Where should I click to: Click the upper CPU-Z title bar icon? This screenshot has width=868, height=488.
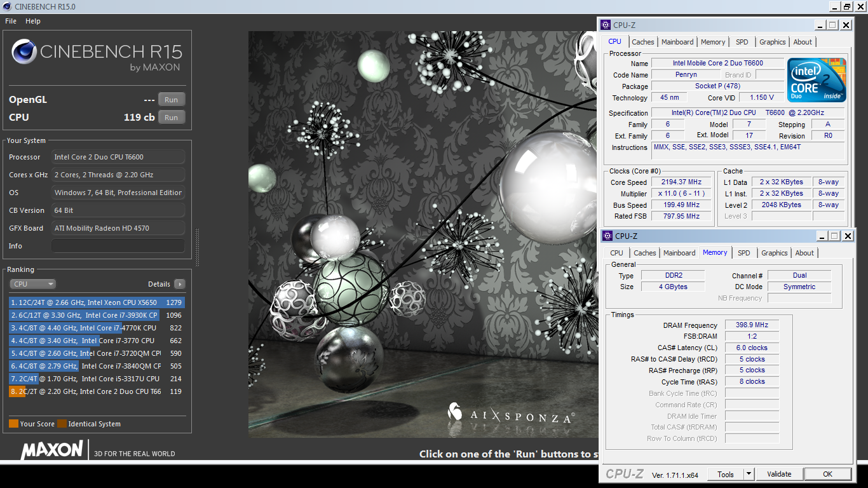click(x=606, y=25)
